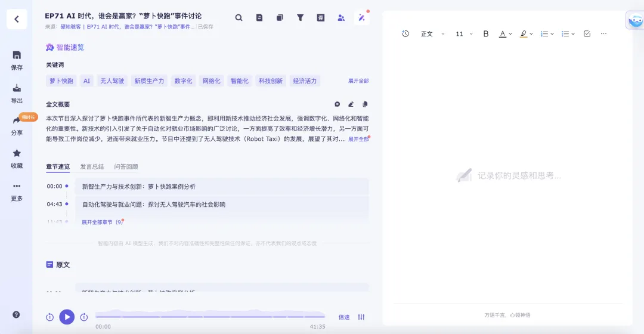Click the speakers people icon
This screenshot has width=644, height=334.
tap(341, 18)
